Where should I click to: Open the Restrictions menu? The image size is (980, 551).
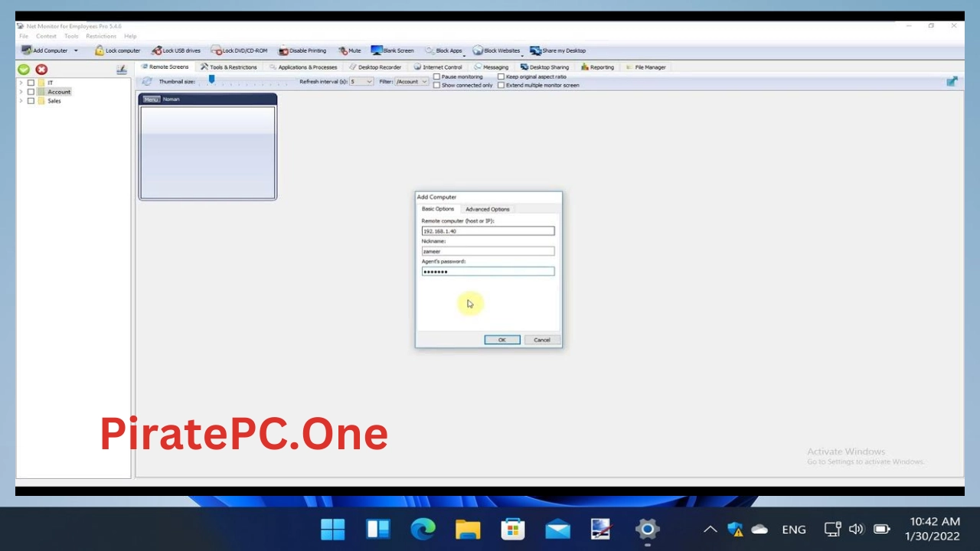click(x=101, y=36)
